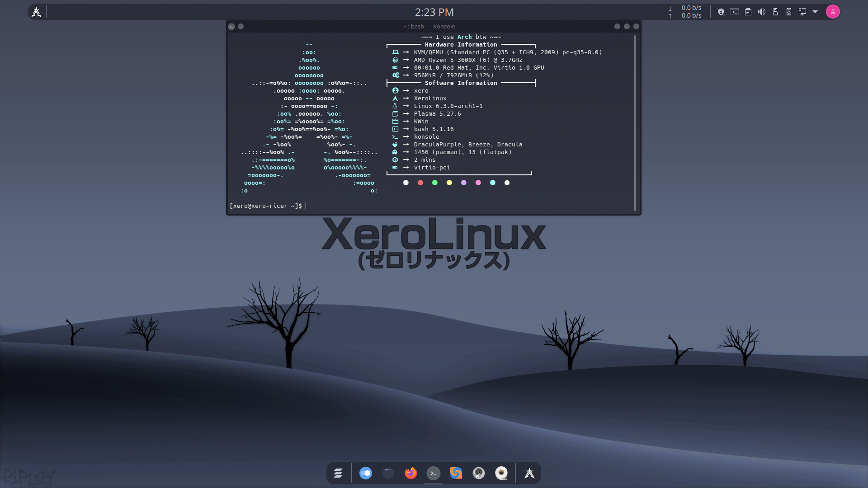Click the 'KVM/QEMU' host line
Screen dimensions: 868x488
508,52
